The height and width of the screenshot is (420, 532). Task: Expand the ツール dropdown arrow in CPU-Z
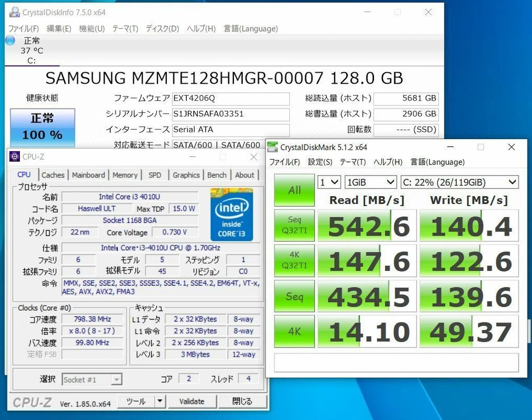[x=160, y=401]
